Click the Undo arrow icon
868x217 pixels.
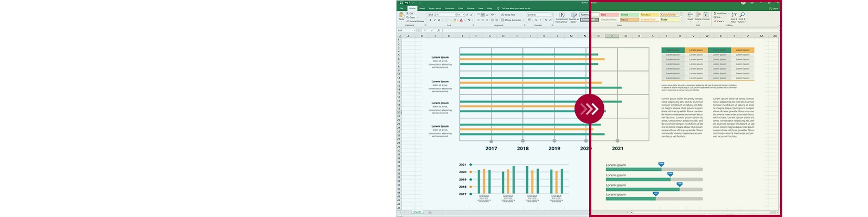(x=407, y=3)
